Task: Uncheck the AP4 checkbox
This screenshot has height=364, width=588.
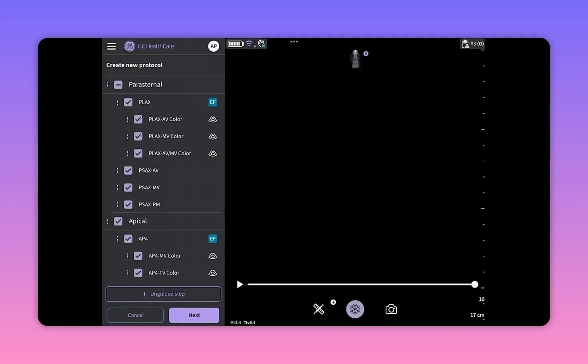Action: coord(128,239)
